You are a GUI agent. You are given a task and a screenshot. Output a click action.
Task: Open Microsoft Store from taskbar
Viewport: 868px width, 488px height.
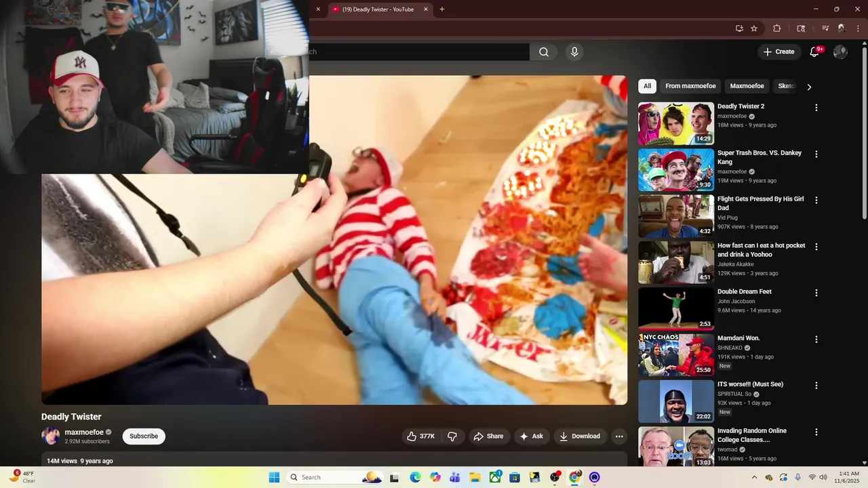pyautogui.click(x=515, y=477)
